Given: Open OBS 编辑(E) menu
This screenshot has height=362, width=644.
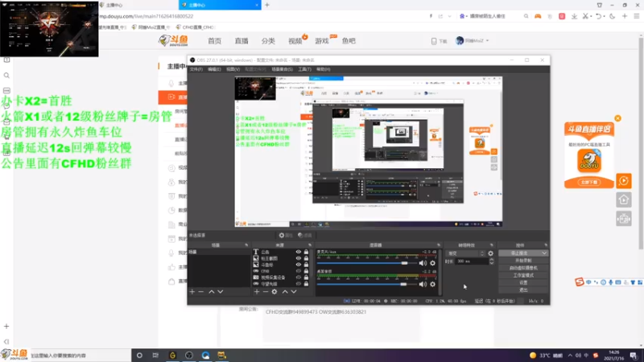Looking at the screenshot, I should tap(214, 69).
